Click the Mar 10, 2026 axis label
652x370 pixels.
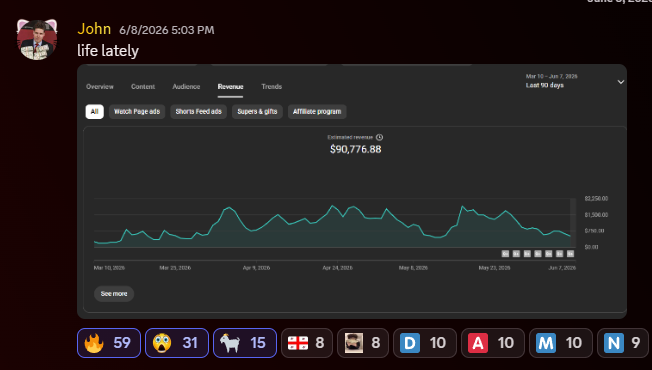[109, 268]
